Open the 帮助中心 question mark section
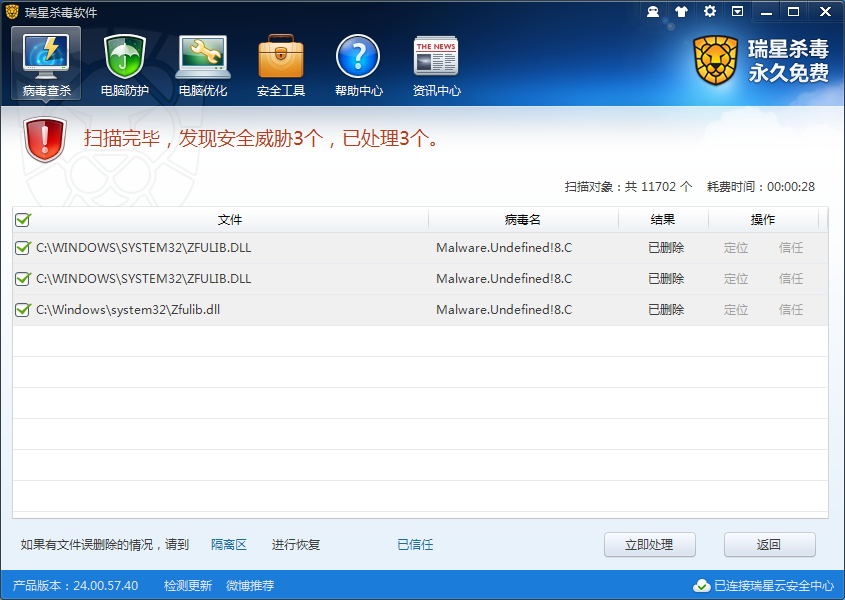This screenshot has width=845, height=600. coord(358,64)
